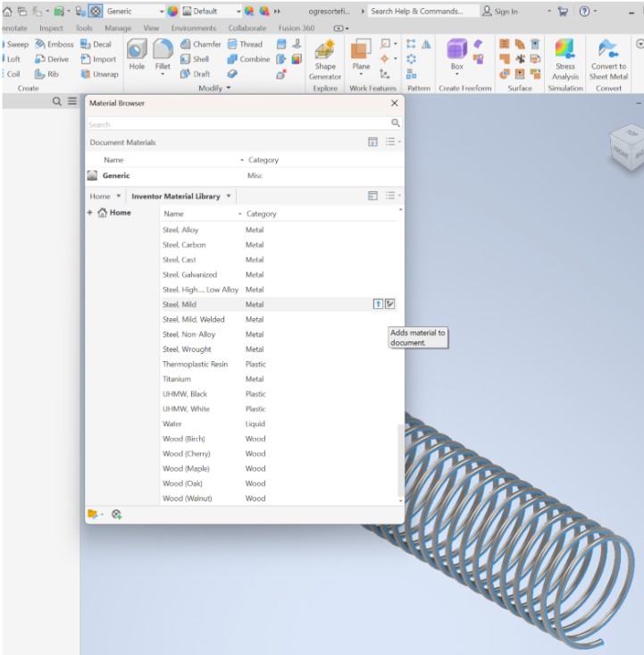Image resolution: width=644 pixels, height=655 pixels.
Task: Click the appearance color wheel icon
Action: tap(172, 12)
